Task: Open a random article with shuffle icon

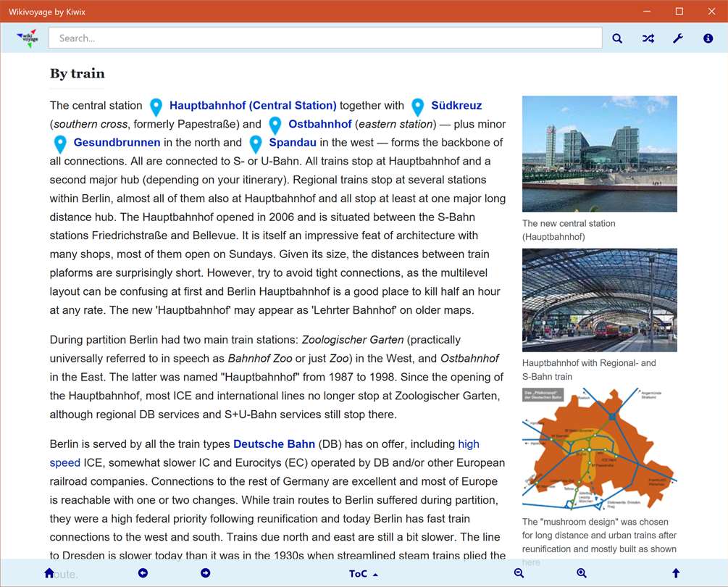Action: tap(648, 38)
